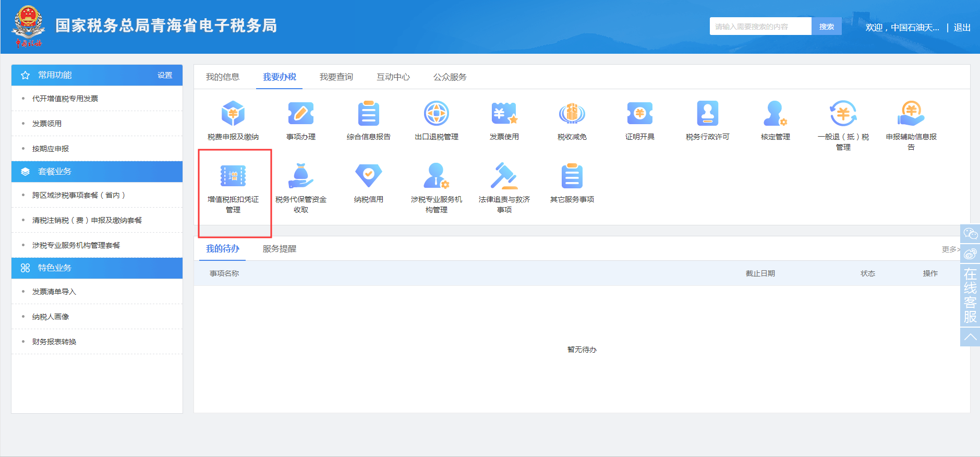Screen dimensions: 980x457
Task: Click the Weibo icon on right sidebar
Action: tap(970, 254)
